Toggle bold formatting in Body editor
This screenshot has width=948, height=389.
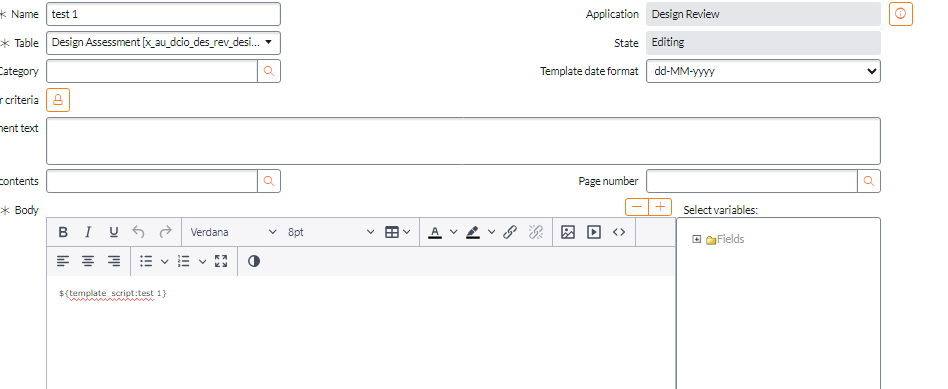click(63, 232)
